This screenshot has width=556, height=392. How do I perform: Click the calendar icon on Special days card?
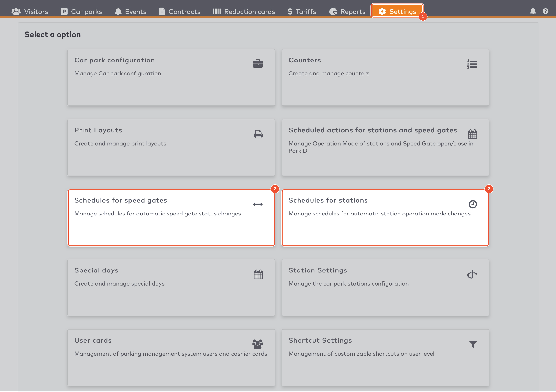coord(258,274)
